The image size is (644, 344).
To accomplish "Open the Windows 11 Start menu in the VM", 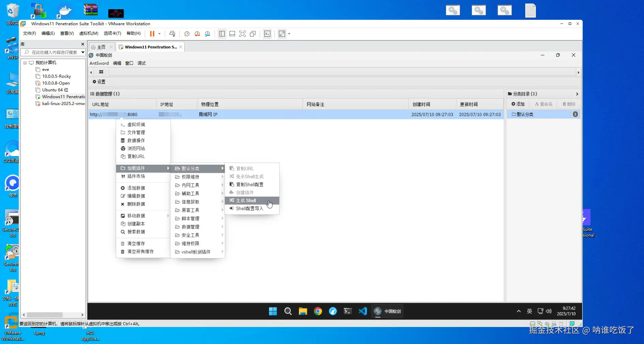I will [273, 311].
